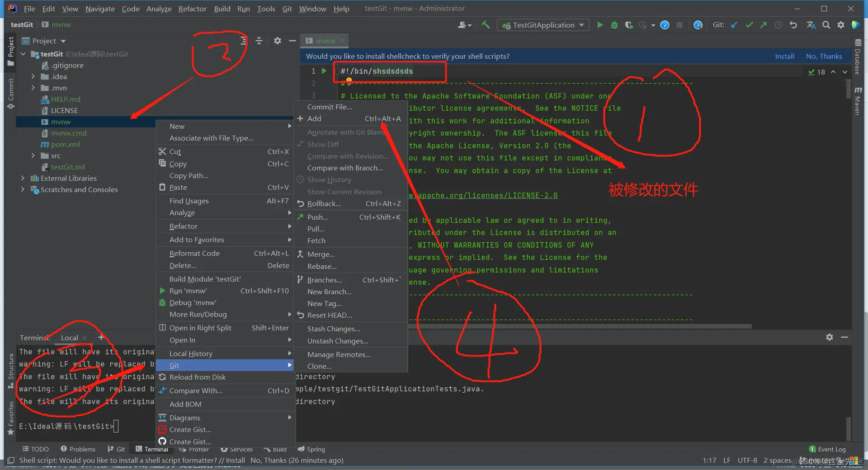Viewport: 868px width, 470px height.
Task: Open the inspections widget showing 18
Action: click(x=816, y=72)
